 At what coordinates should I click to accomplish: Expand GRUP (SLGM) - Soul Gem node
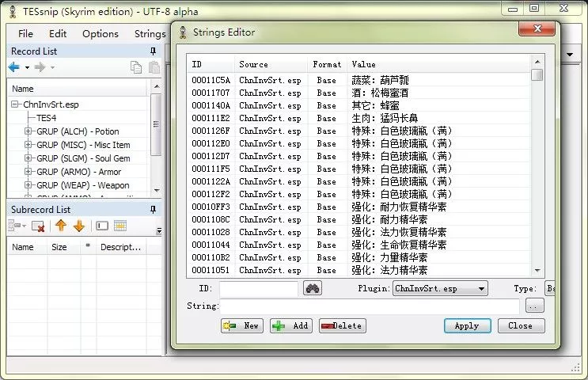pos(28,158)
